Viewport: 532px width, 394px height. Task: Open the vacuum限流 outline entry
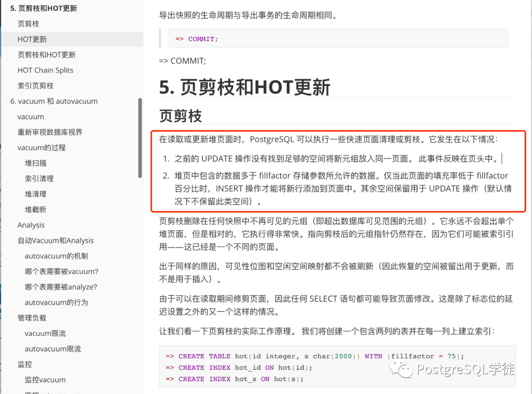click(x=45, y=333)
